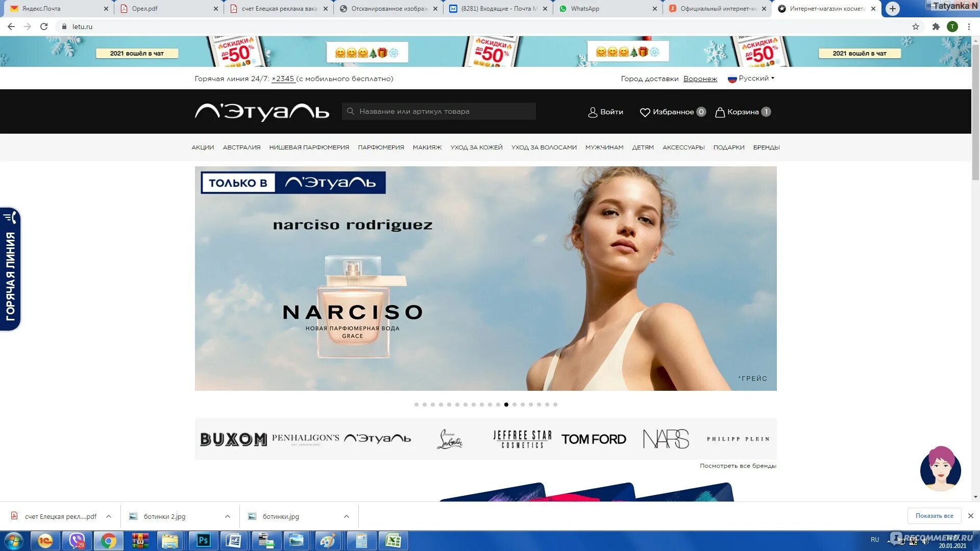Open Photoshop from the taskbar
This screenshot has height=551, width=980.
203,541
